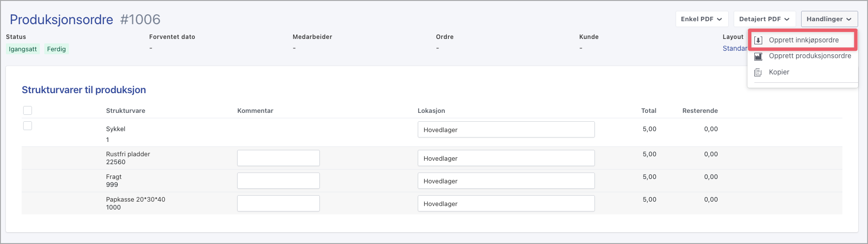Choose Opprett produksjonsordre menu entry
Viewport: 868px width, 244px height.
pos(809,56)
